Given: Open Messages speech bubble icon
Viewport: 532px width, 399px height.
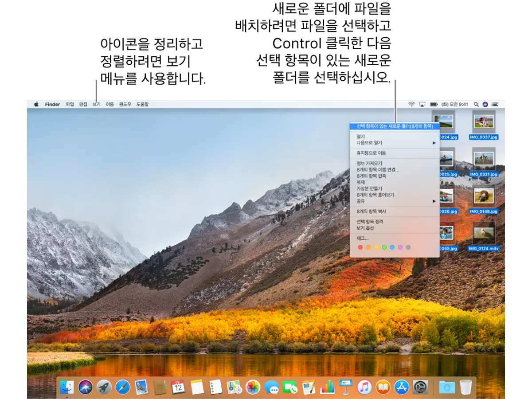Looking at the screenshot, I should pos(271,387).
